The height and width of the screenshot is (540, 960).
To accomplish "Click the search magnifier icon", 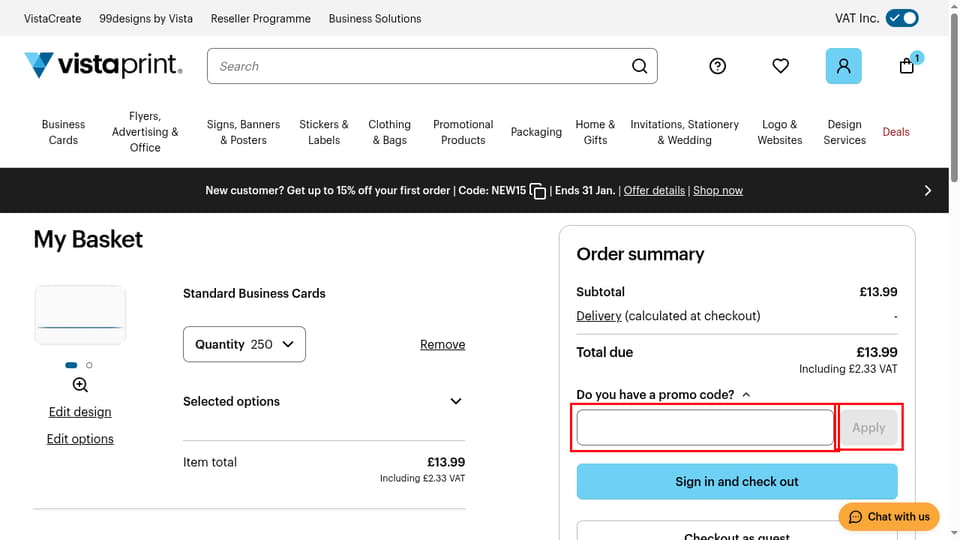I will 639,66.
